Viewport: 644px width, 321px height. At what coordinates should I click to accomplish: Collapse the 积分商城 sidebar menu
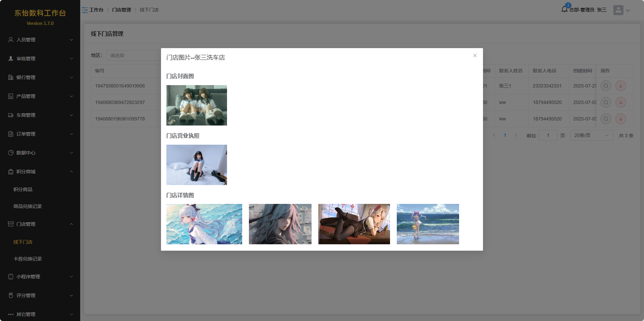(x=40, y=172)
